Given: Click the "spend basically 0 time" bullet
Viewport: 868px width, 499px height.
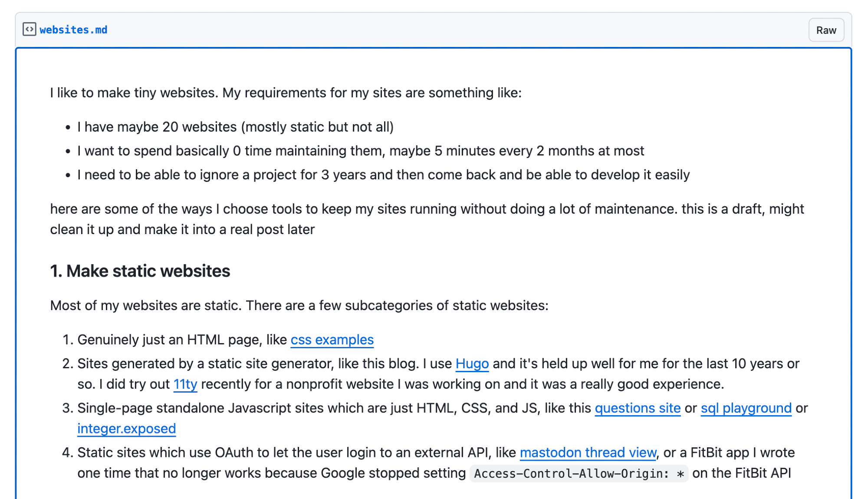Looking at the screenshot, I should click(360, 151).
